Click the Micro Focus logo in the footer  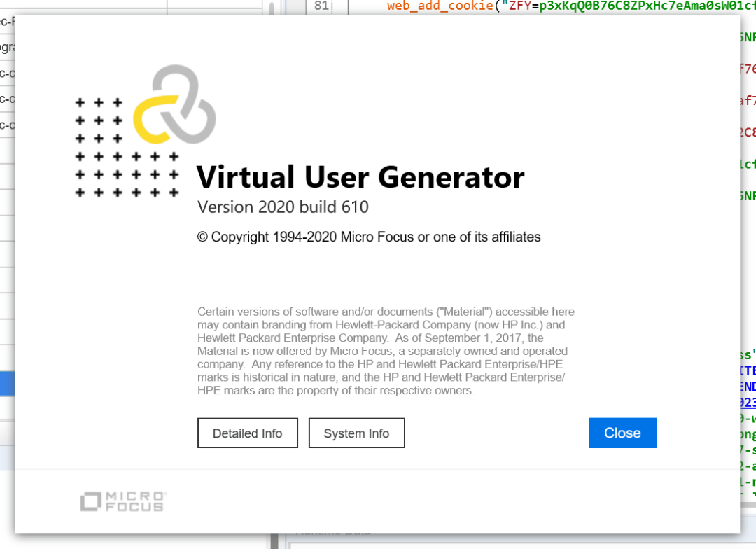tap(122, 501)
